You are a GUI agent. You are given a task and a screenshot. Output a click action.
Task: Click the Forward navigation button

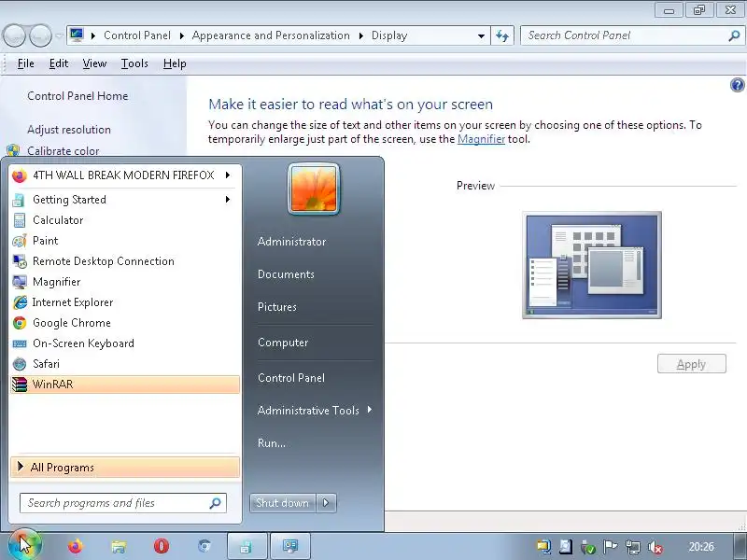pyautogui.click(x=40, y=35)
